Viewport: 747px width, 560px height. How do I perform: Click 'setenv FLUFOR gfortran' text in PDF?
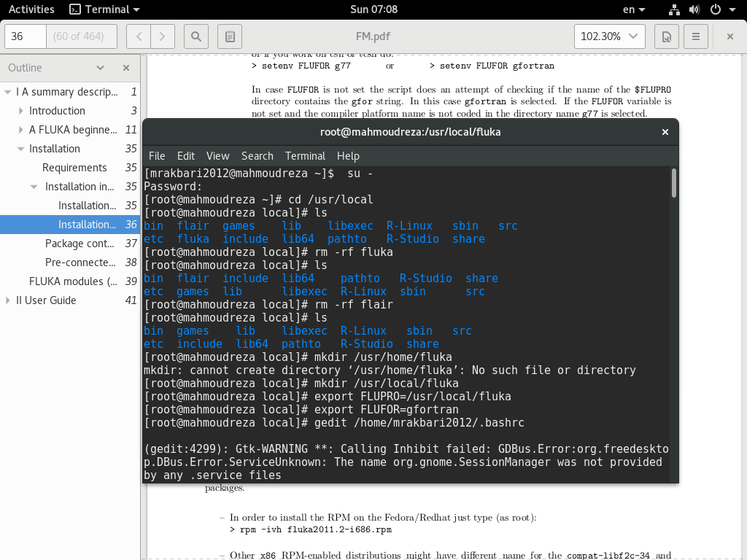(497, 66)
